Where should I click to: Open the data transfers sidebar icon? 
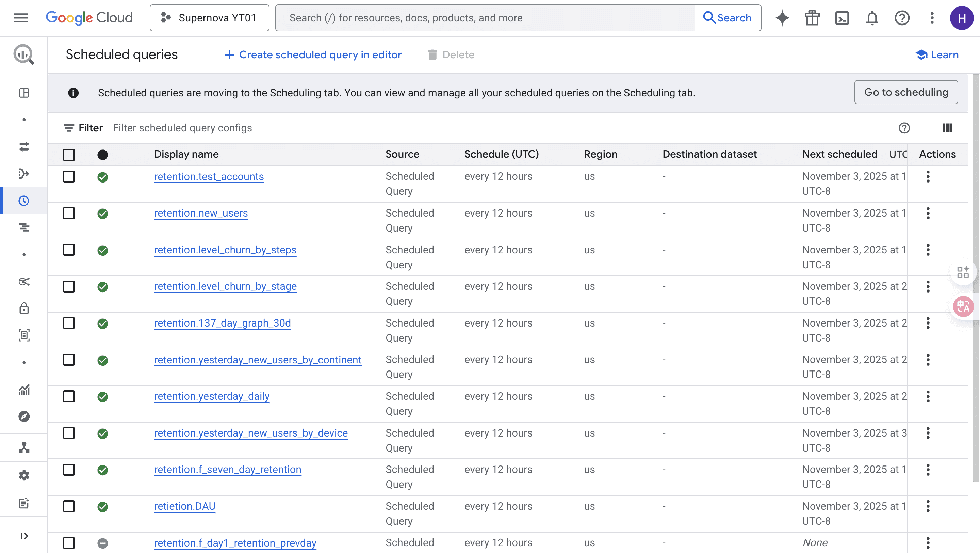(x=24, y=146)
